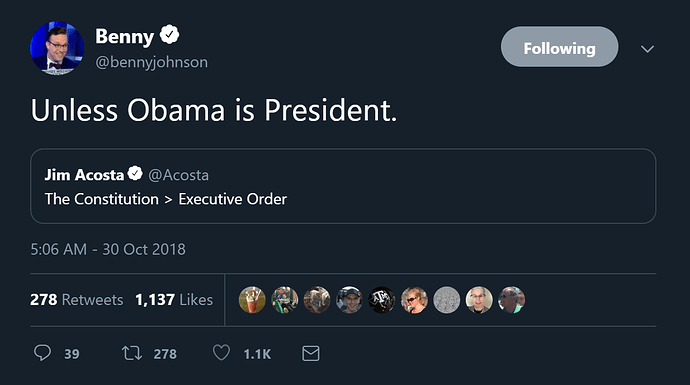Open the first liker avatar with drink
Viewport: 690px width, 385px height.
[x=252, y=300]
